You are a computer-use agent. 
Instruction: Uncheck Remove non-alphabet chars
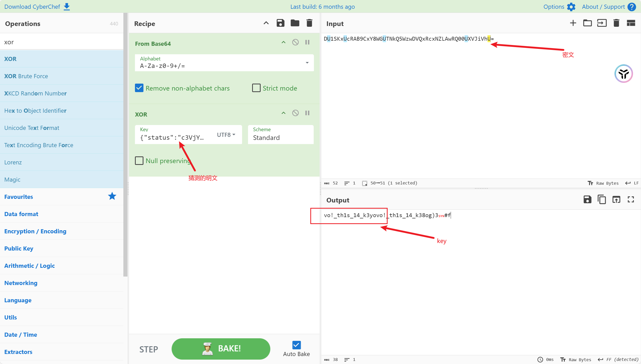point(139,88)
